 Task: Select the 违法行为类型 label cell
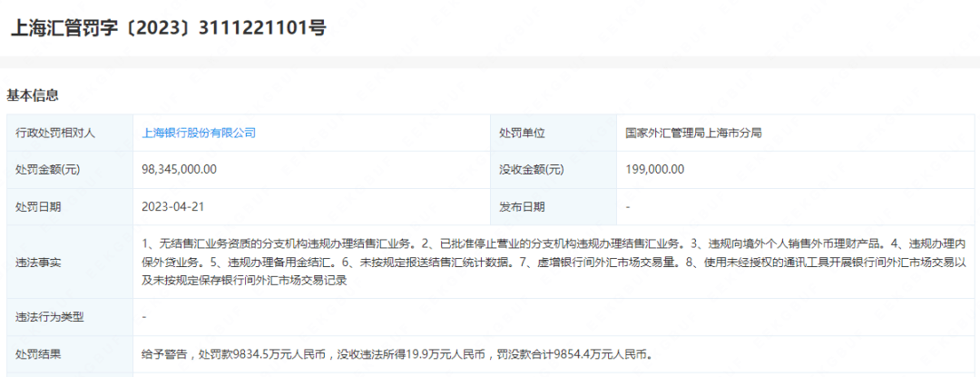tap(70, 317)
